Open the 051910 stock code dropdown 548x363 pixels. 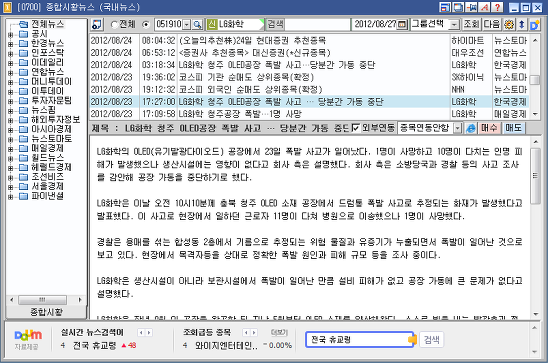click(x=187, y=24)
